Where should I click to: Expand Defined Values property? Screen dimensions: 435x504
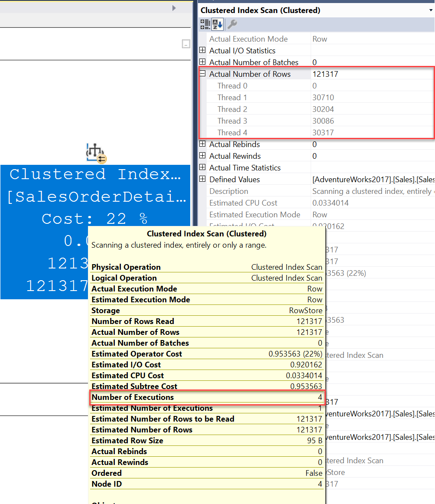202,180
